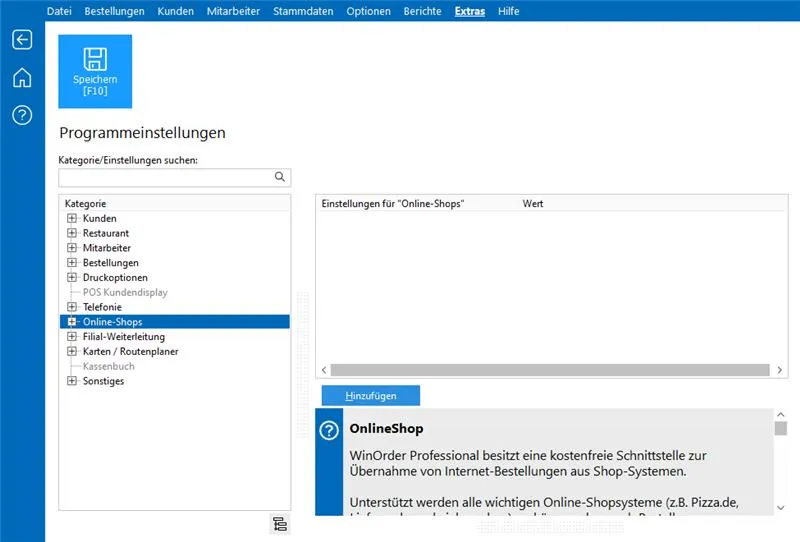Select Kassenbuch tree item

[x=109, y=366]
